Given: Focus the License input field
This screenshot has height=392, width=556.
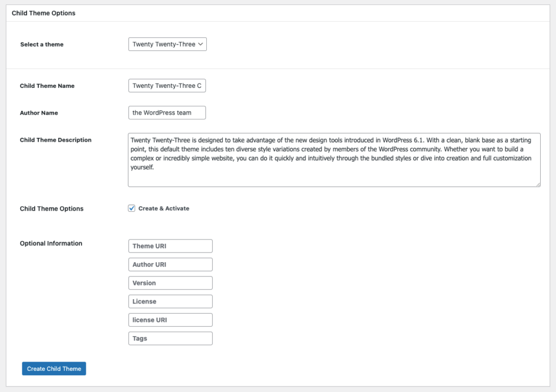Looking at the screenshot, I should 170,301.
